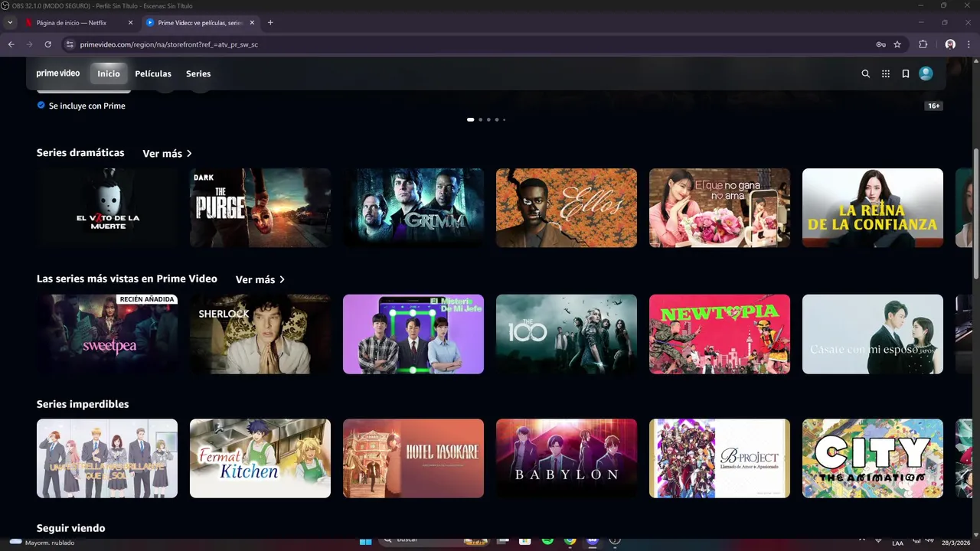Open Fermat Kitchen anime thumbnail
Image resolution: width=980 pixels, height=551 pixels.
(x=260, y=458)
